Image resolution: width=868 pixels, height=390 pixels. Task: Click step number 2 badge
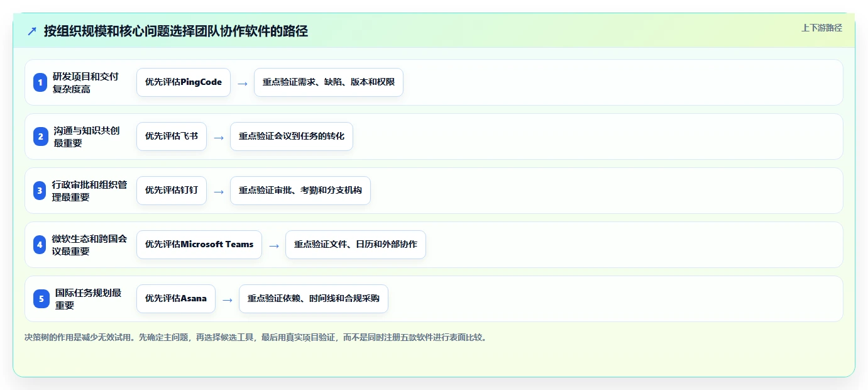click(40, 136)
